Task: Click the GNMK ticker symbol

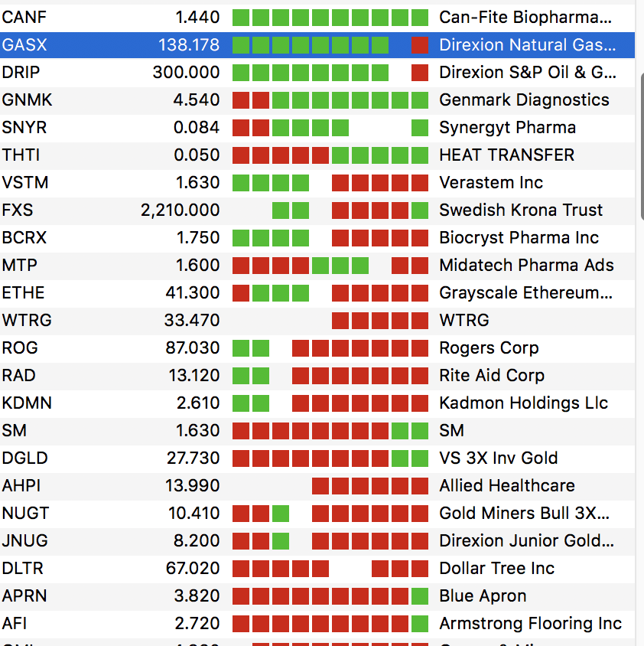Action: click(x=27, y=100)
